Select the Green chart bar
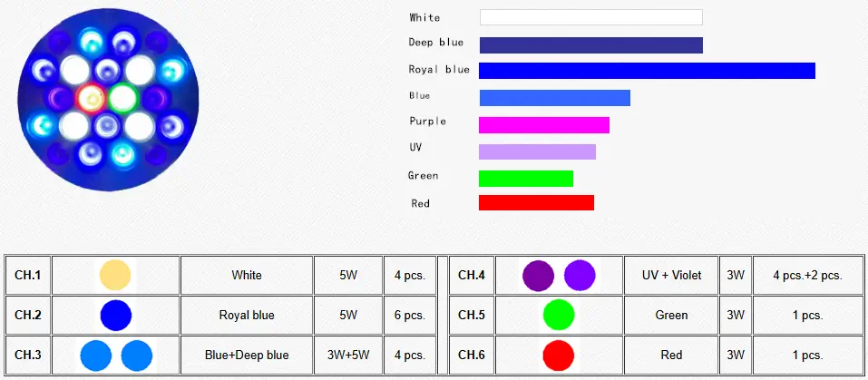This screenshot has height=380, width=868. [525, 179]
